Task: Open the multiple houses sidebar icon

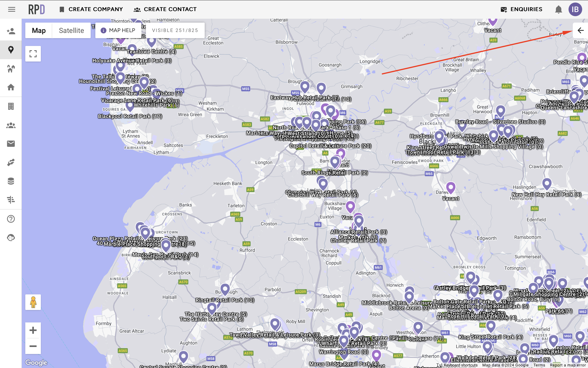Action: click(11, 68)
